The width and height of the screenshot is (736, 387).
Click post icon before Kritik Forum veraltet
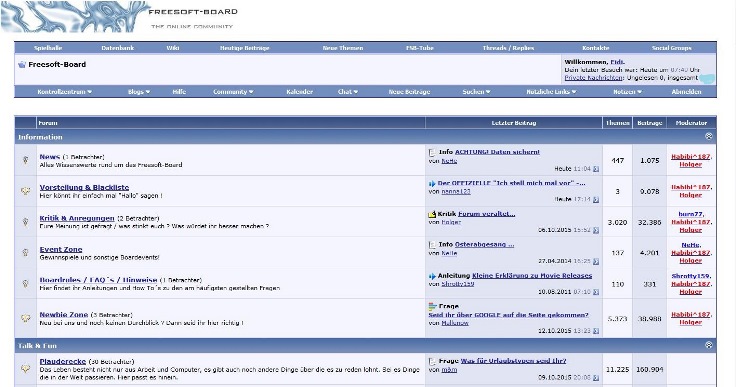point(432,214)
